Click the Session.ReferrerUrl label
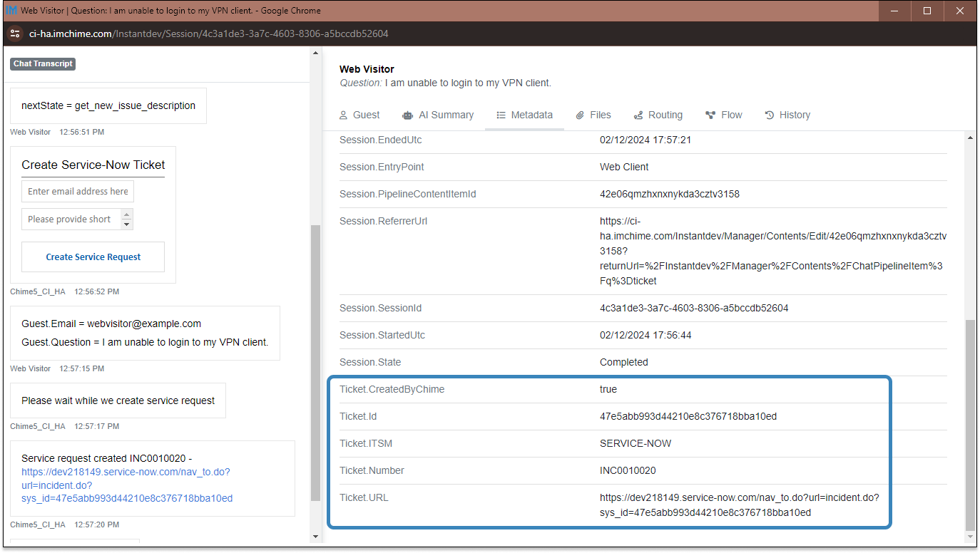Image resolution: width=980 pixels, height=553 pixels. [383, 221]
